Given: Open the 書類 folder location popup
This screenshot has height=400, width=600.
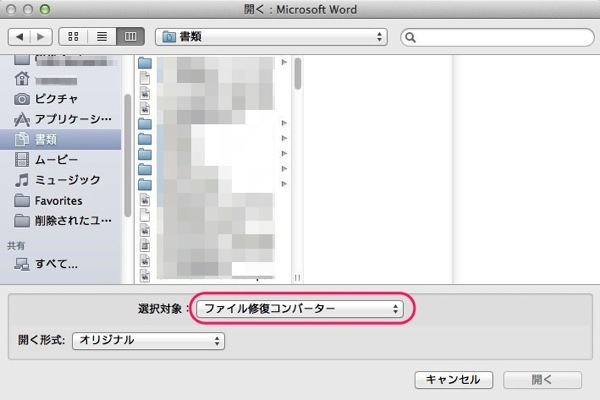Looking at the screenshot, I should tap(271, 37).
